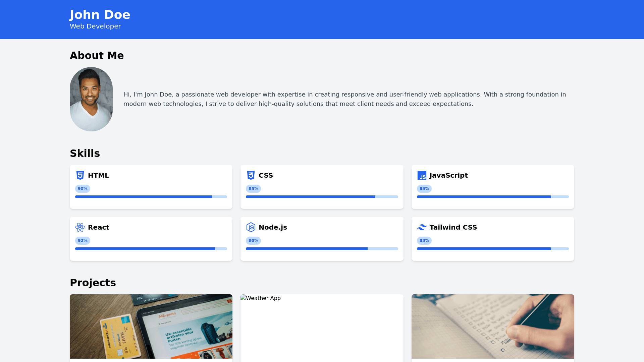Open the checklist notebook project image
Screen dimensions: 644x362
[493, 326]
